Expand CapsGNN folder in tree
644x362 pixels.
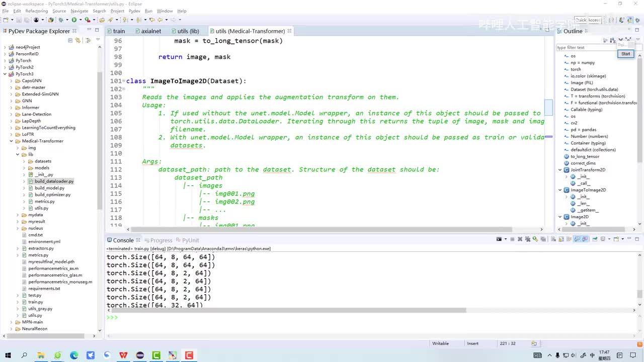(x=12, y=81)
